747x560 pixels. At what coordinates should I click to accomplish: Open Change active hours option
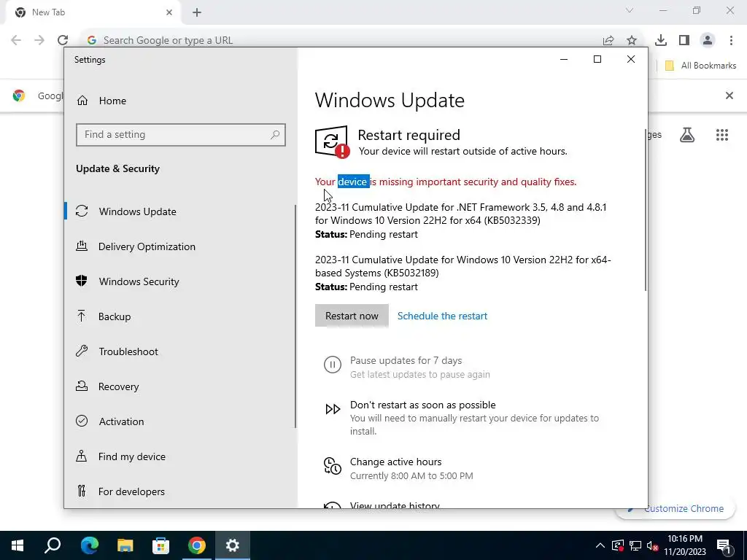click(x=395, y=462)
